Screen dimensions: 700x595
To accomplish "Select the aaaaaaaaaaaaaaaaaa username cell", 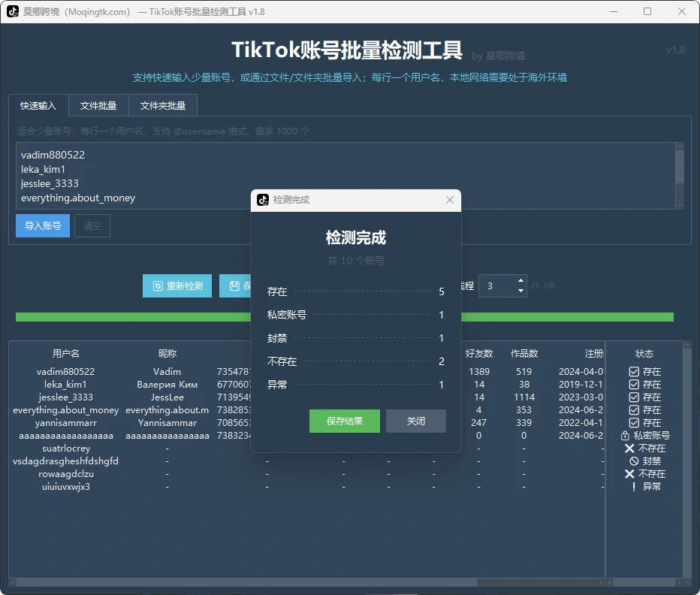I will [65, 436].
